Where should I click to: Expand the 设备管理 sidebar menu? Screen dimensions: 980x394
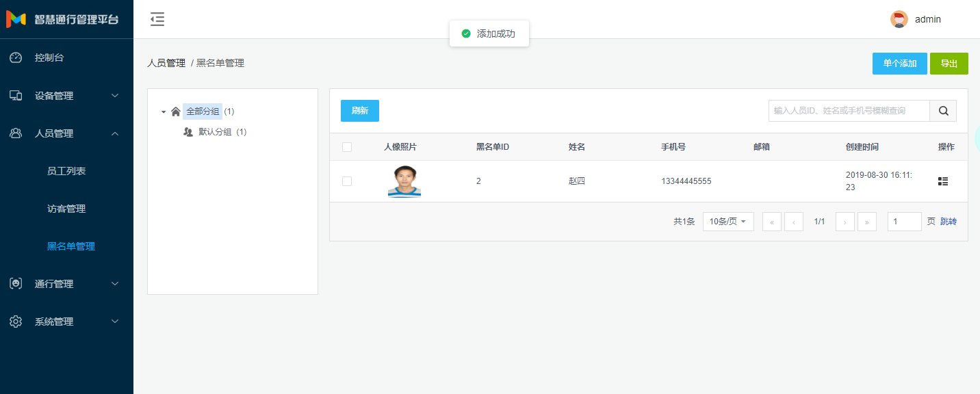click(x=66, y=96)
